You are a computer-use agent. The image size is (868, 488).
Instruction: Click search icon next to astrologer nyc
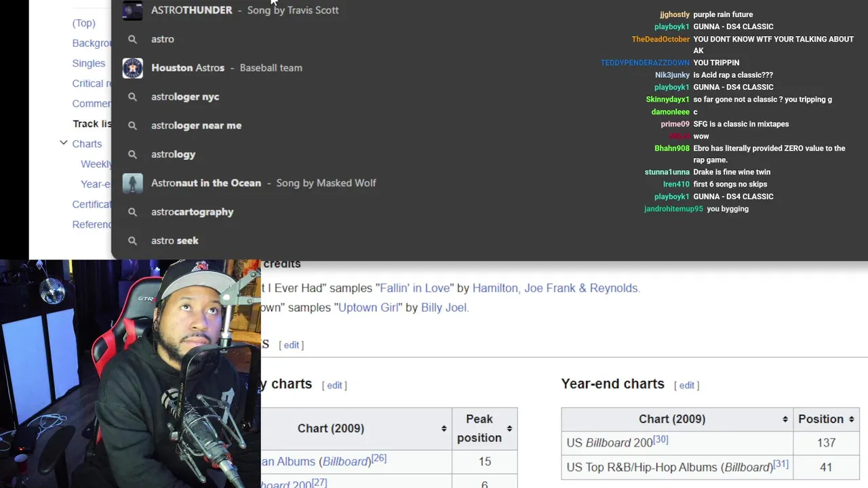click(132, 97)
